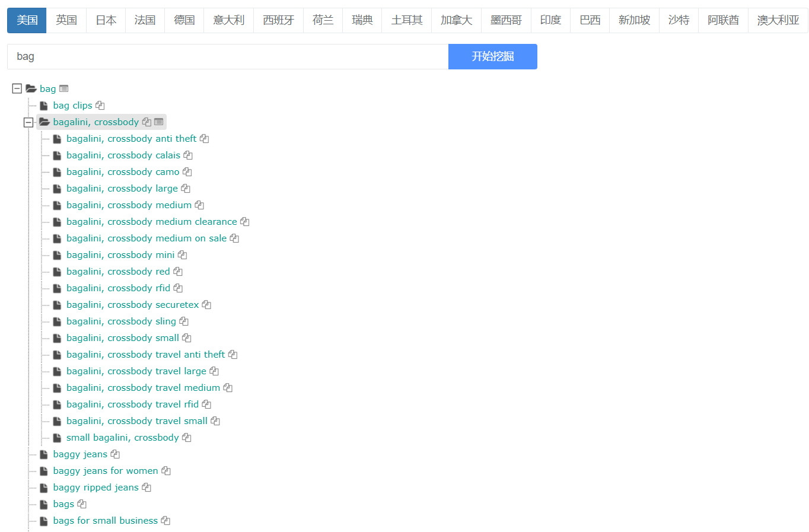
Task: Copy icon beside 'bagalini, crossbody mini'
Action: (182, 255)
